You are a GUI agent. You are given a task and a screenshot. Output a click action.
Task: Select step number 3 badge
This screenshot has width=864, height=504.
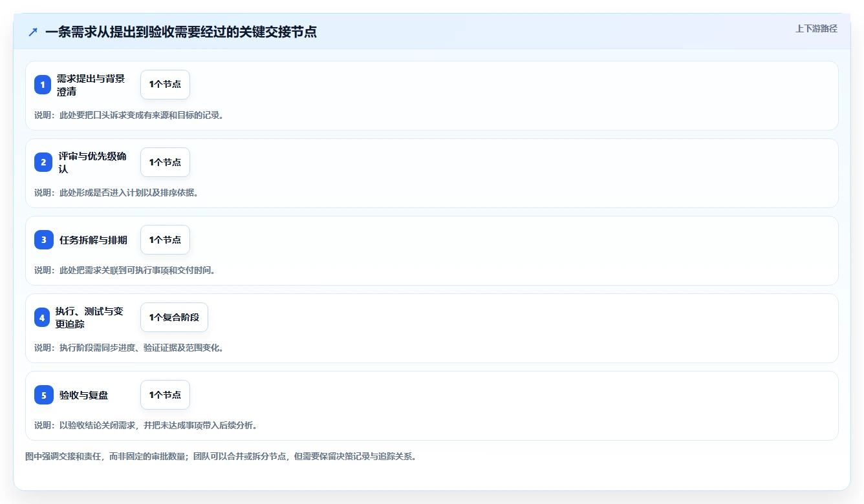(44, 240)
